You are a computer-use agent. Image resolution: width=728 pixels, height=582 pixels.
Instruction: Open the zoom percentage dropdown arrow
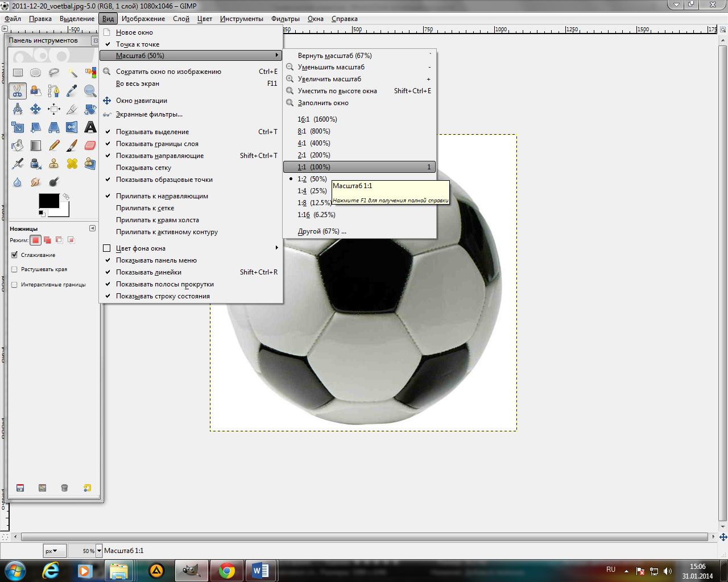pyautogui.click(x=99, y=551)
